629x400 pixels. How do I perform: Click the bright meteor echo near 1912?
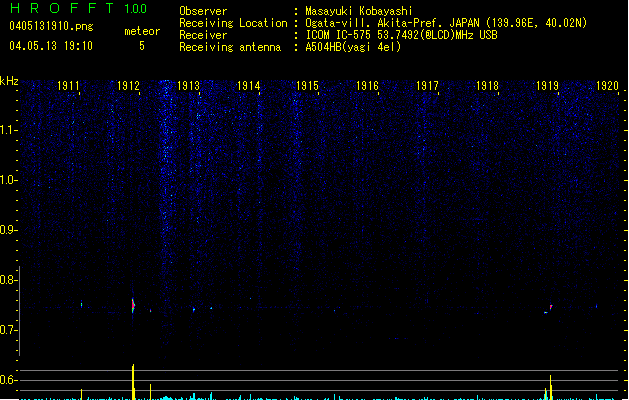tap(133, 305)
